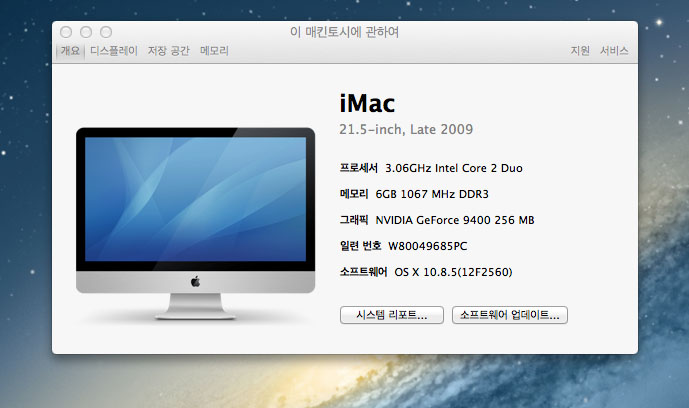Click the NVIDIA GeForce 9400 graphics text
Screen dimensions: 689x408
tap(454, 220)
